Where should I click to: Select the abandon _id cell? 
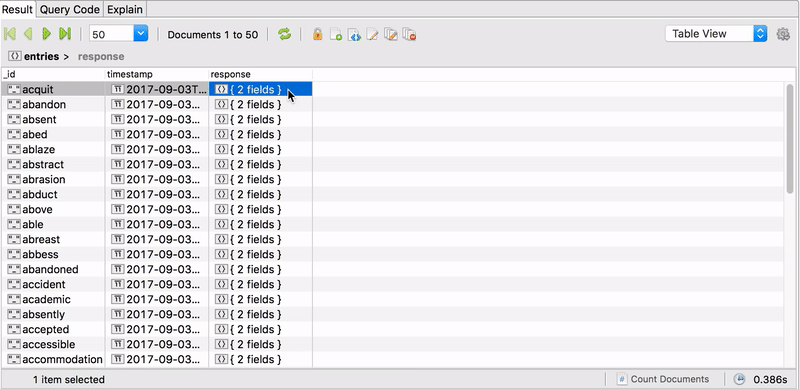[53, 105]
